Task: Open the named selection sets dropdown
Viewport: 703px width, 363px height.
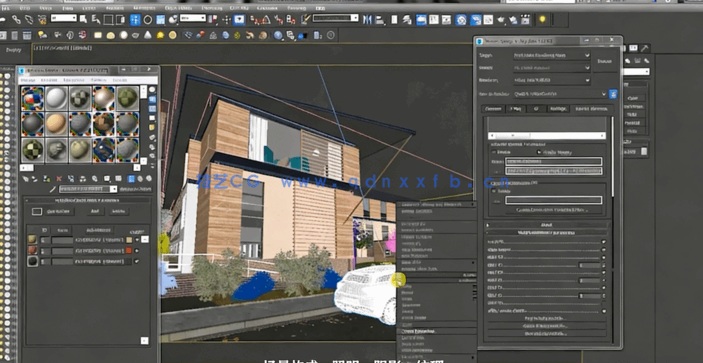Action: (336, 18)
